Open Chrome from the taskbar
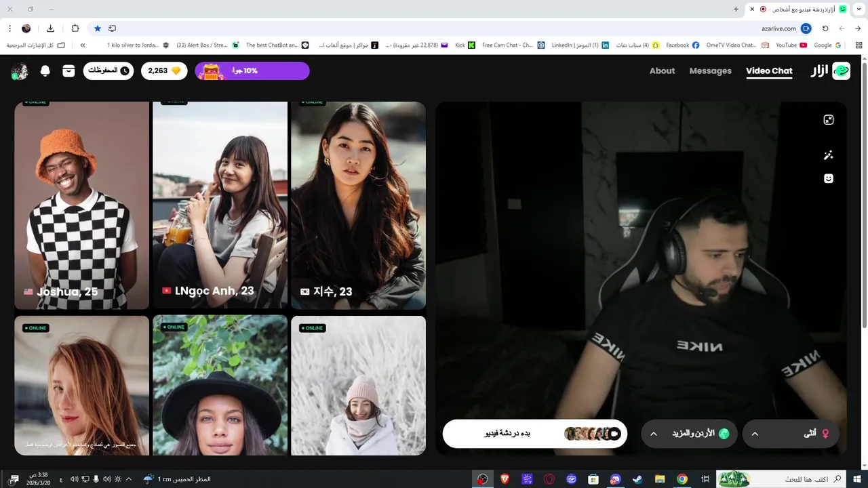 click(682, 479)
